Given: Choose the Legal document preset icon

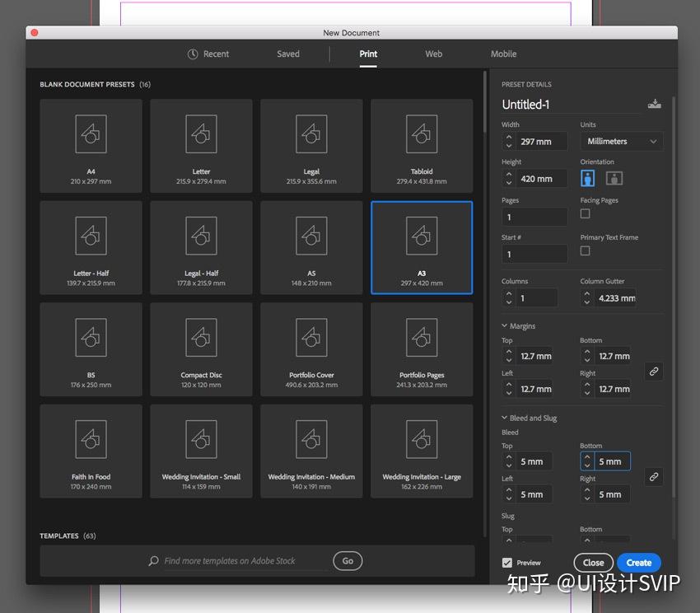Looking at the screenshot, I should pos(311,134).
